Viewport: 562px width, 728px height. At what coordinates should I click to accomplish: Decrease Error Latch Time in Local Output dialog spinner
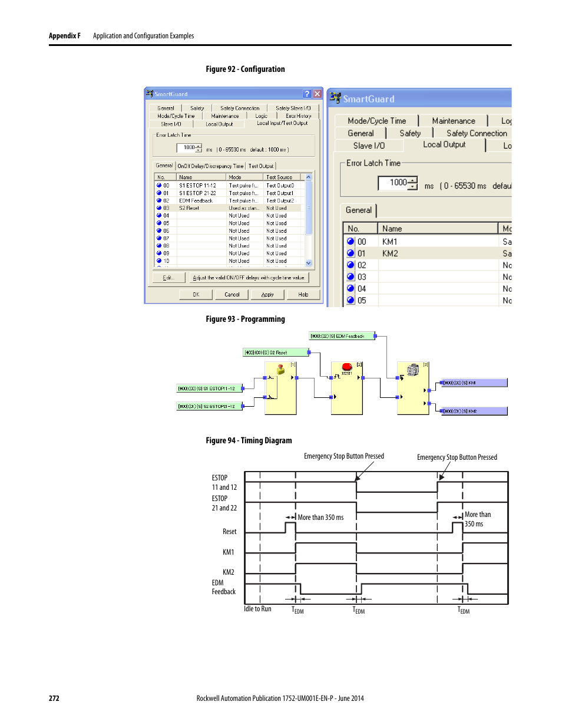pyautogui.click(x=413, y=186)
